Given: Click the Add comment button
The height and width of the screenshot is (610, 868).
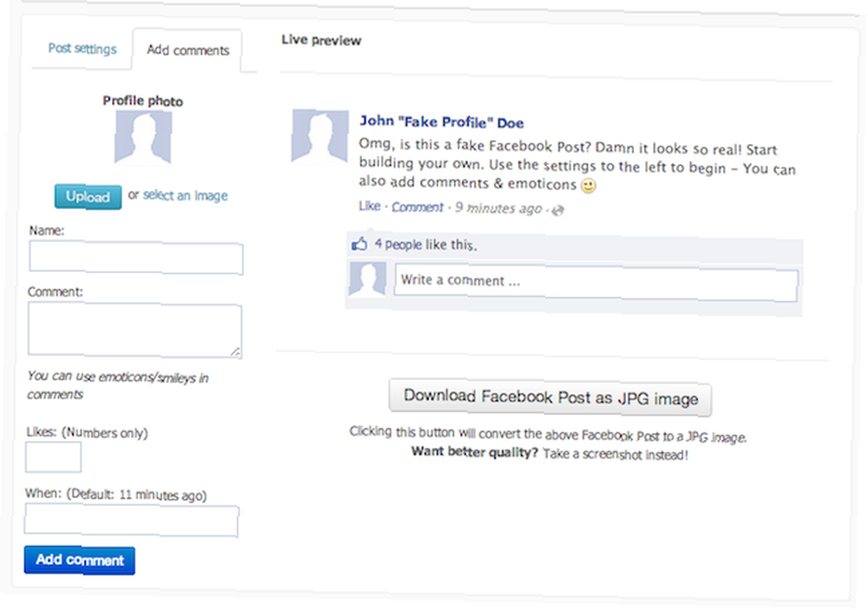Looking at the screenshot, I should [80, 561].
